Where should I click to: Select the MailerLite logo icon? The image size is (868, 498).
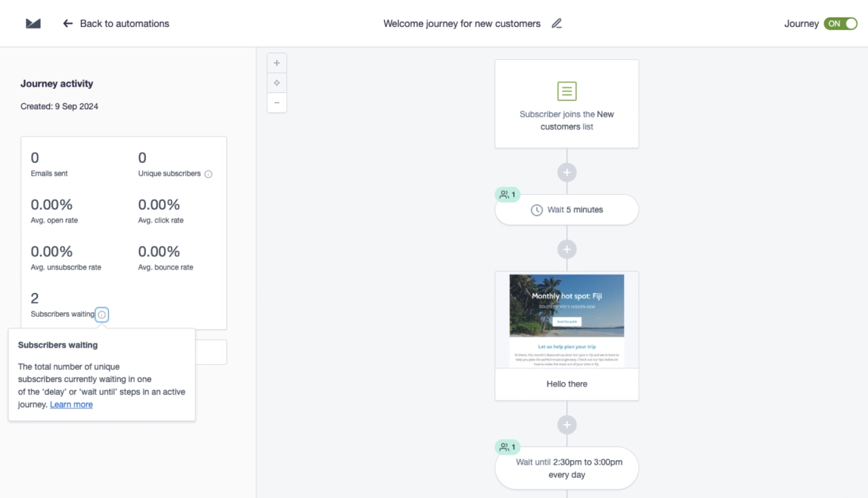(32, 22)
